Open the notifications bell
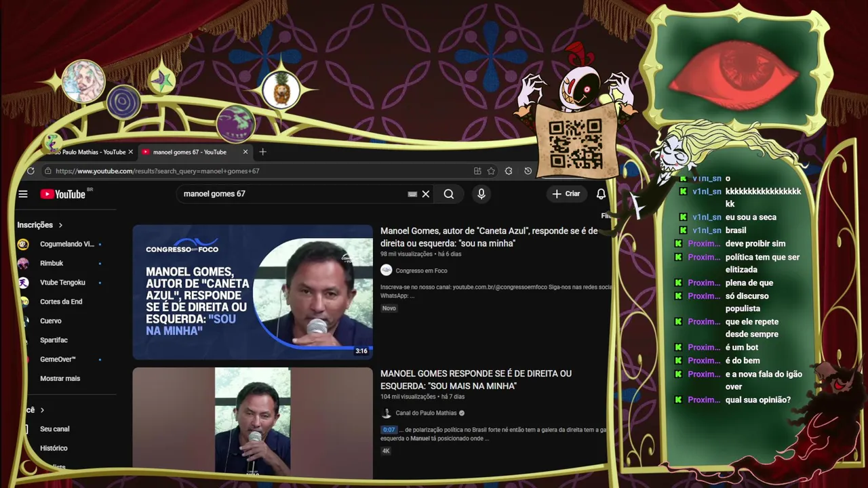 (x=601, y=194)
